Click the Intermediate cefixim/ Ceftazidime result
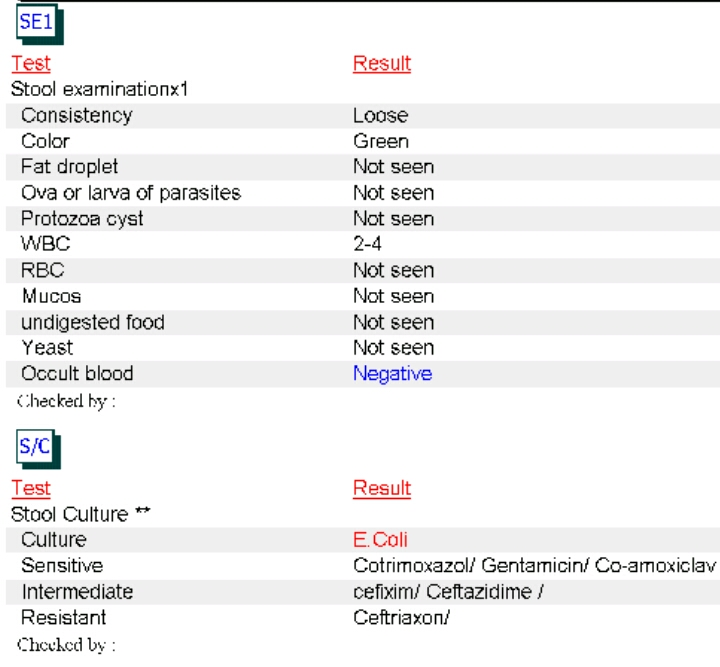The width and height of the screenshot is (720, 667). coord(448,592)
